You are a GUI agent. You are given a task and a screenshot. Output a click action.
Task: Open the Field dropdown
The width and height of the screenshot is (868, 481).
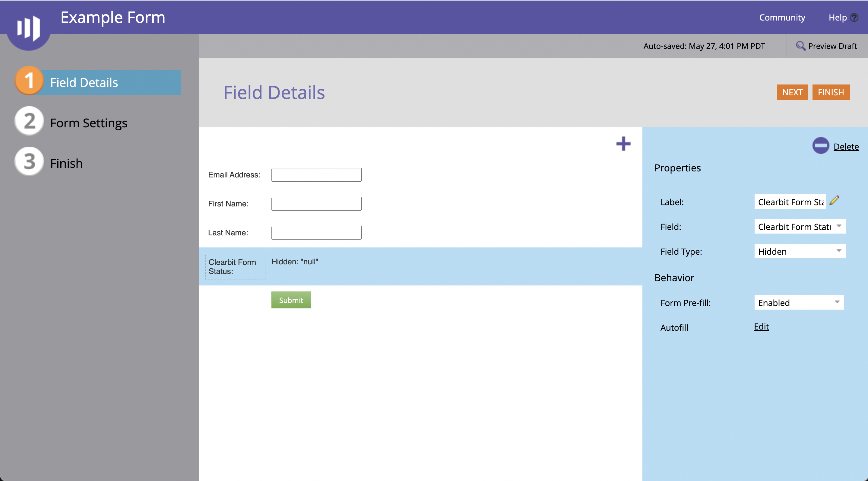[x=800, y=227]
